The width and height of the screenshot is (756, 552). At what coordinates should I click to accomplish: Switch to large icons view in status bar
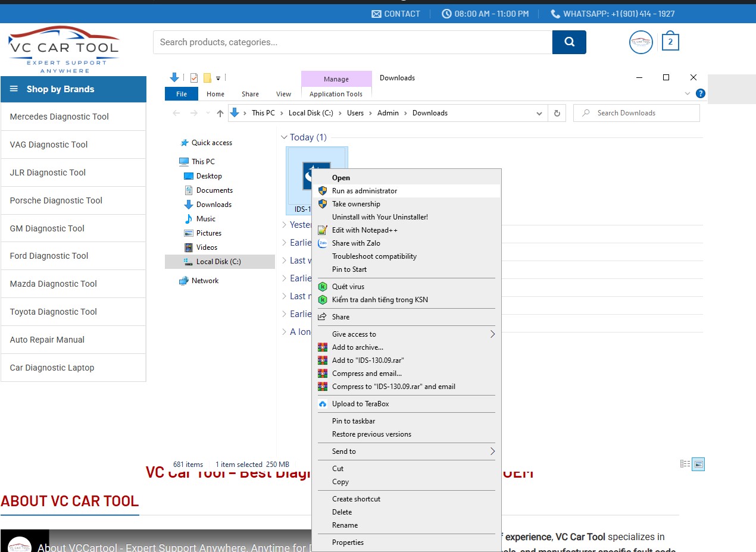pyautogui.click(x=699, y=465)
